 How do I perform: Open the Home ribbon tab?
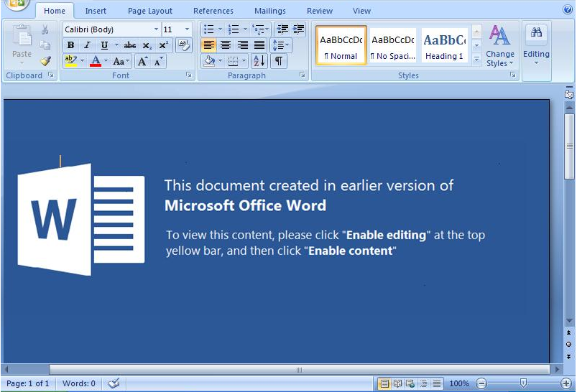[x=55, y=11]
